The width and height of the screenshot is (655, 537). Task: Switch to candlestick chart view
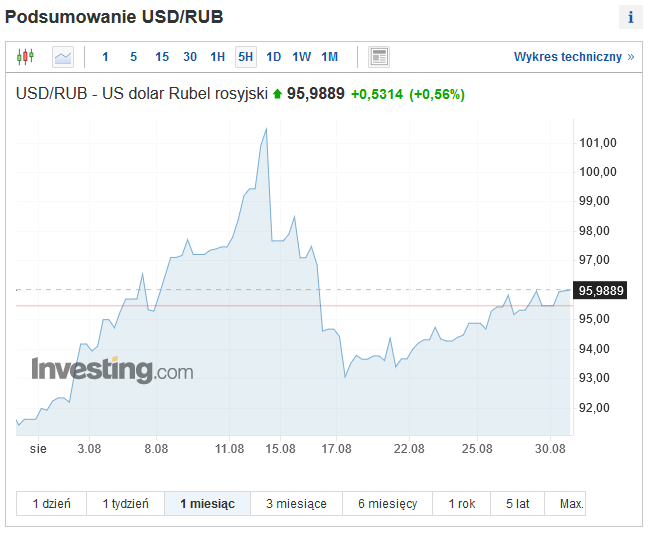(25, 57)
